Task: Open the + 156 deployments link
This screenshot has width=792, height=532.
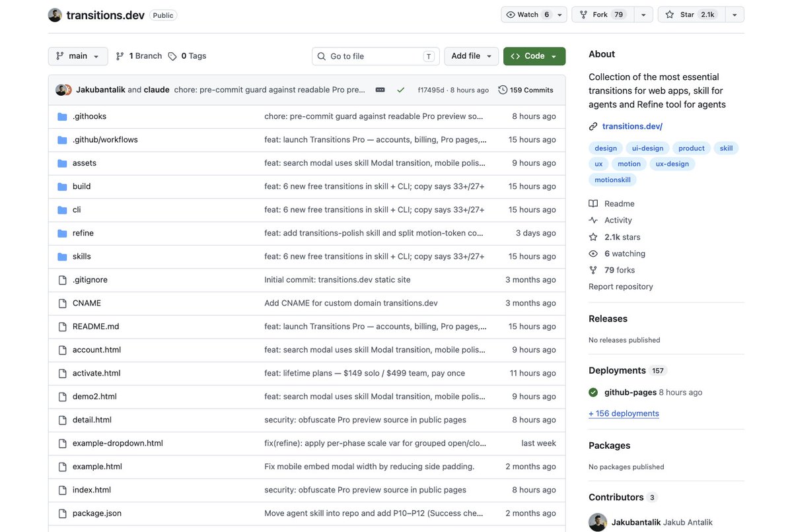Action: [x=624, y=413]
